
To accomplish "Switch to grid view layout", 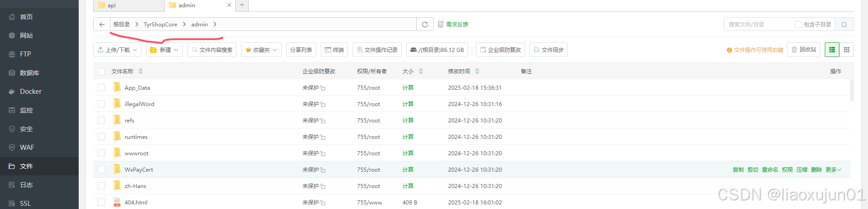I will [847, 50].
